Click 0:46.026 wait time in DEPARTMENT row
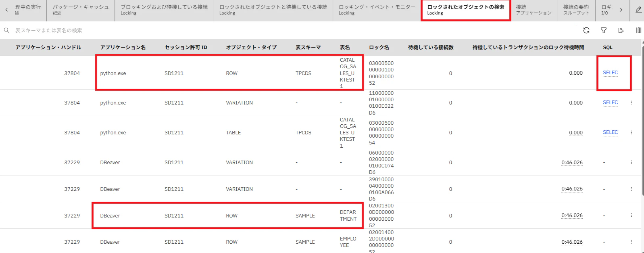 click(572, 215)
